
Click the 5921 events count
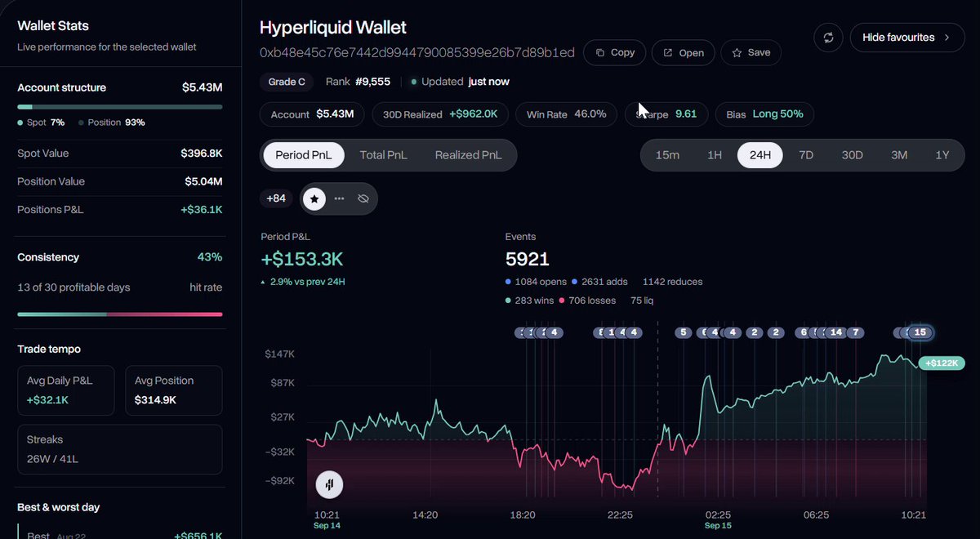(x=528, y=260)
